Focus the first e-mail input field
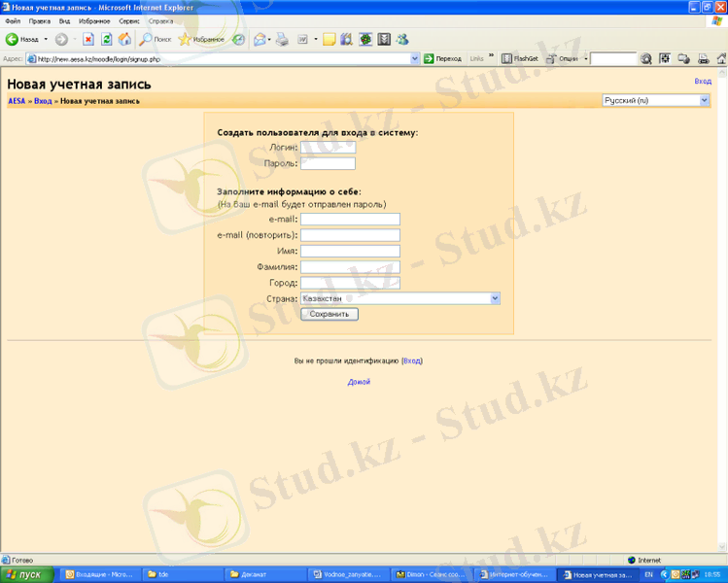The height and width of the screenshot is (583, 728). click(350, 219)
